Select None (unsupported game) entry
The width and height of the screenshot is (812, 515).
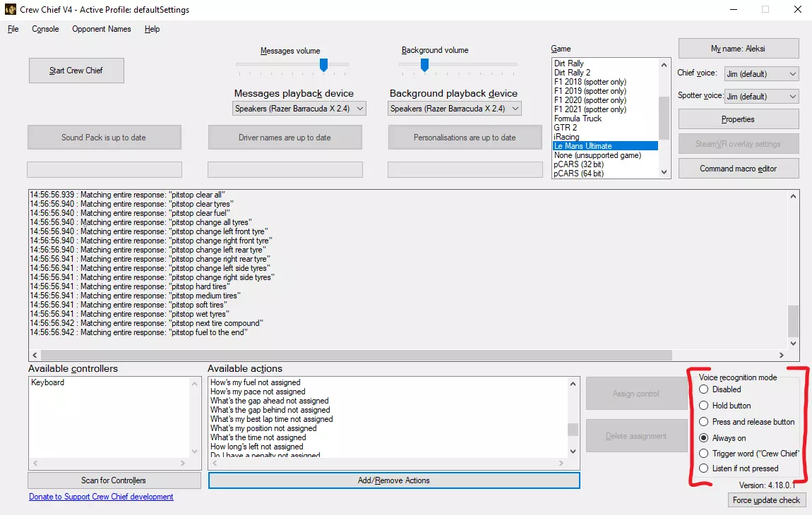(597, 155)
